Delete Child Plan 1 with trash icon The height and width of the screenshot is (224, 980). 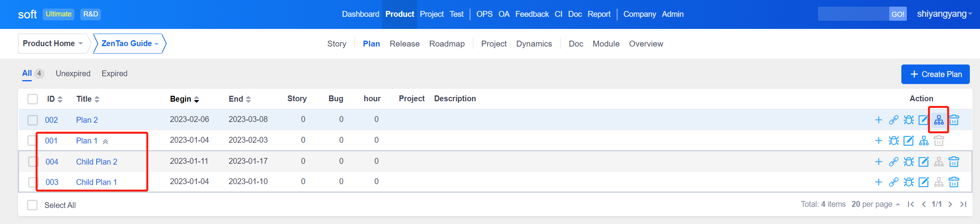click(x=954, y=182)
